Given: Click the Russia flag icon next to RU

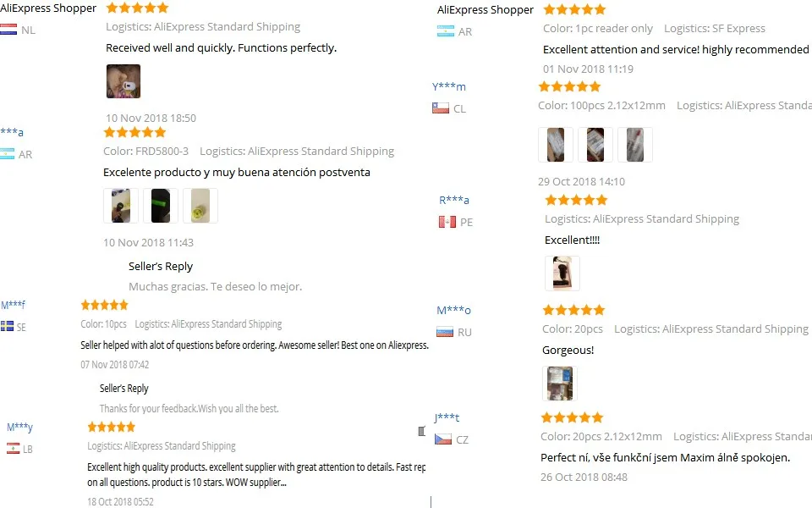Looking at the screenshot, I should [445, 332].
